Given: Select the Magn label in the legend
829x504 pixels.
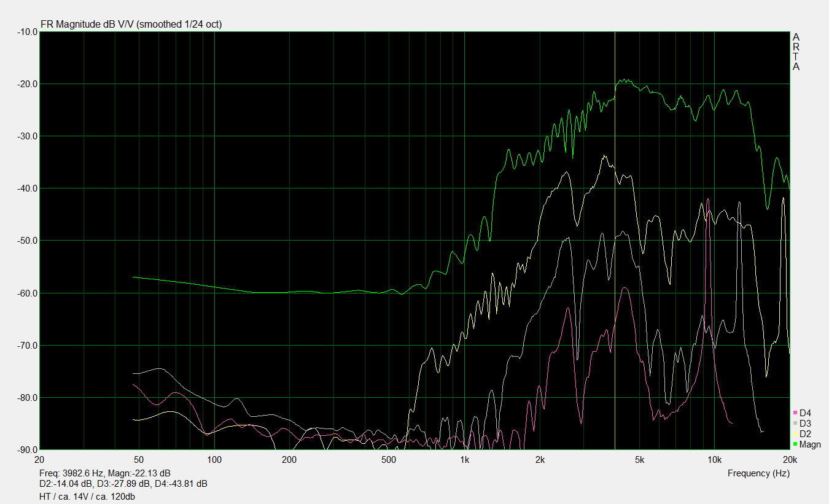Looking at the screenshot, I should tap(810, 444).
